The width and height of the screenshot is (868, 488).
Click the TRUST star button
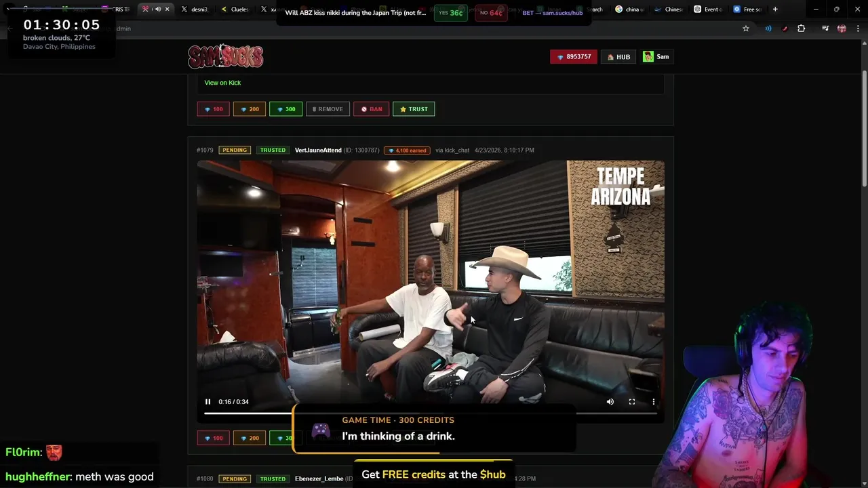(x=414, y=109)
